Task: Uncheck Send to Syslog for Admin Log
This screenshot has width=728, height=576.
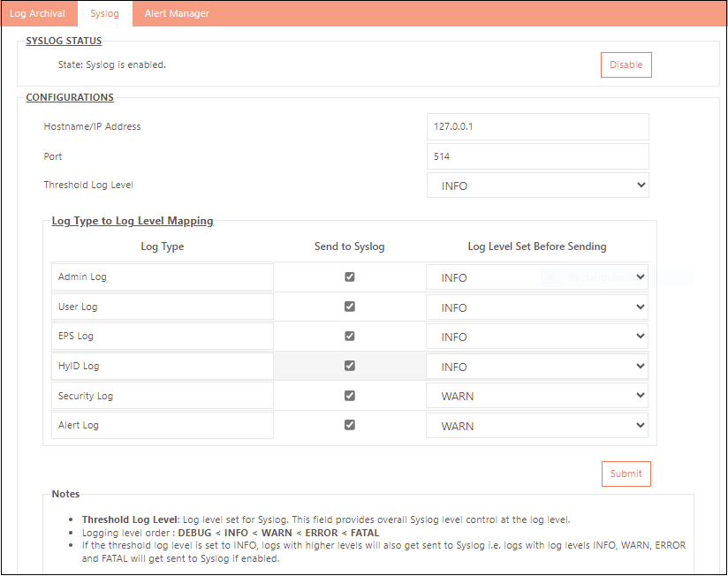Action: pos(350,277)
